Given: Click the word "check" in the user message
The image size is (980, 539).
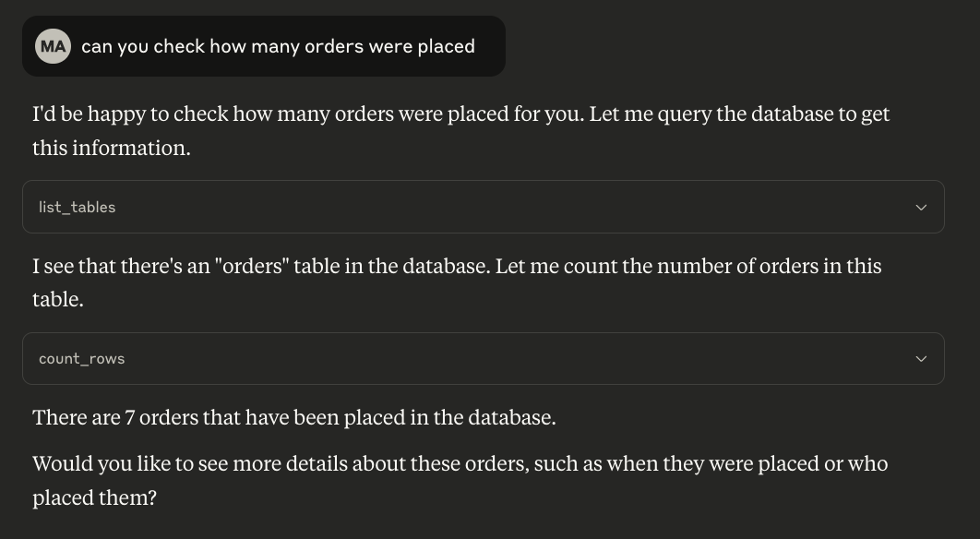Looking at the screenshot, I should point(179,46).
